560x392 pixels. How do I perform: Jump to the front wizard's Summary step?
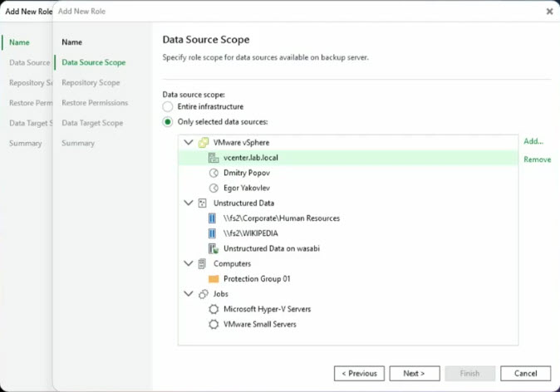(x=78, y=143)
